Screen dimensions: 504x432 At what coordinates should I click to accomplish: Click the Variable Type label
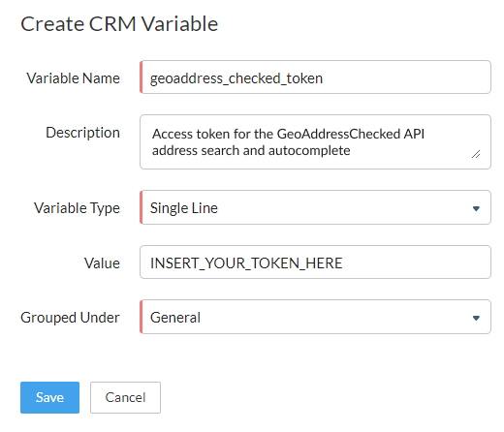pyautogui.click(x=77, y=208)
